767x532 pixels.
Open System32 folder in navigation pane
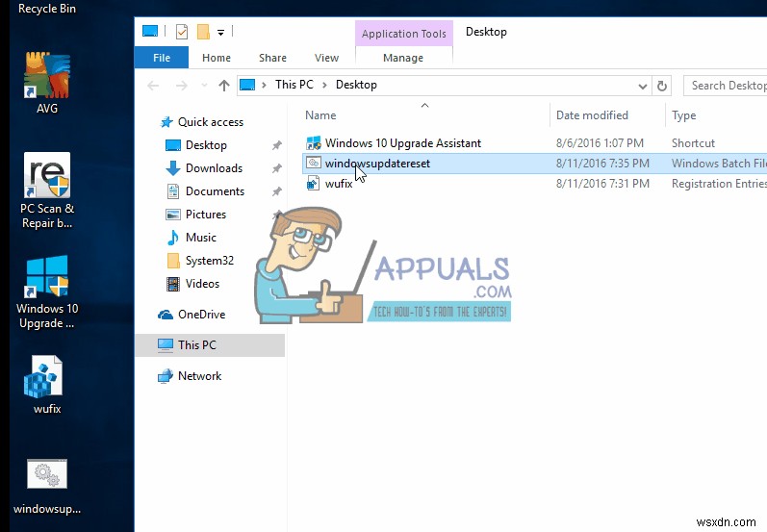click(210, 261)
